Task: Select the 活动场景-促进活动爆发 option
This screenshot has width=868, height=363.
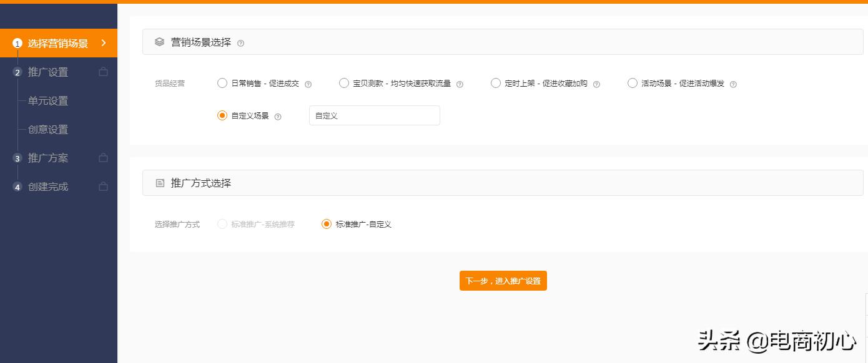Action: (632, 83)
